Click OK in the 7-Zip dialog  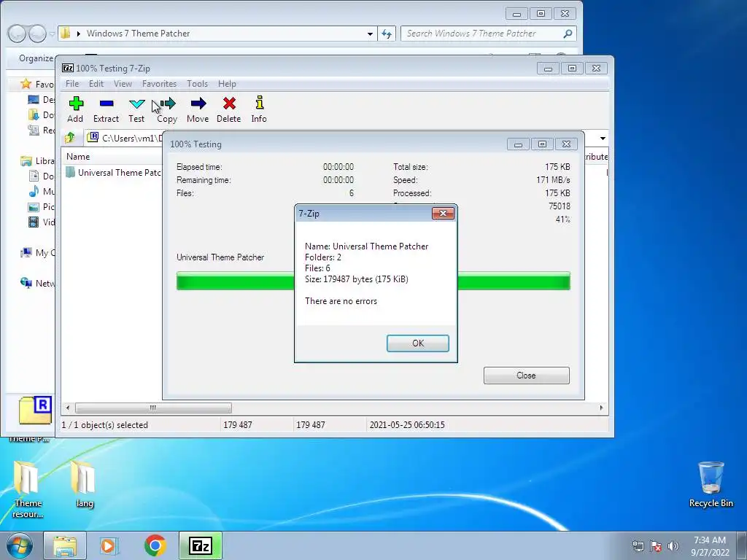click(418, 343)
